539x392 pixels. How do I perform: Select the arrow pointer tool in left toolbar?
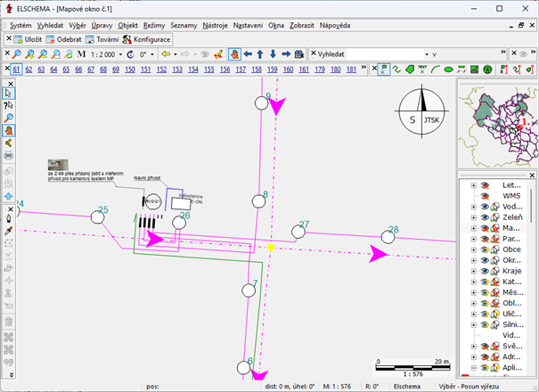pyautogui.click(x=9, y=92)
